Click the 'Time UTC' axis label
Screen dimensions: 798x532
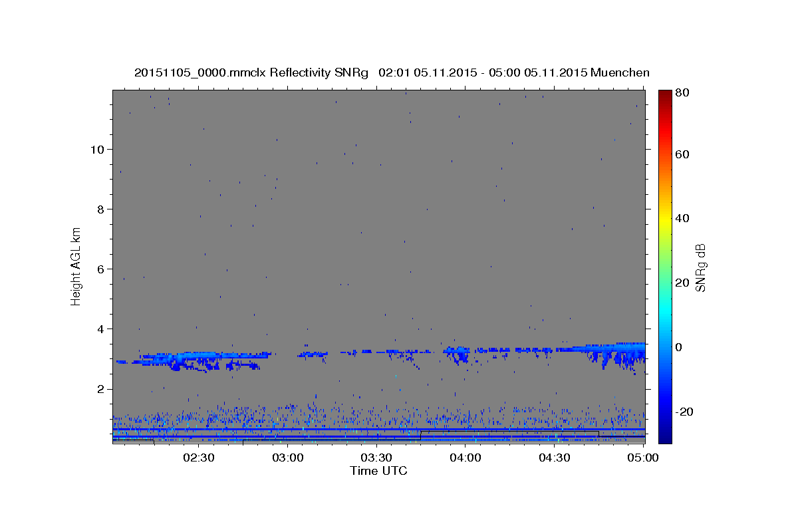coord(378,471)
